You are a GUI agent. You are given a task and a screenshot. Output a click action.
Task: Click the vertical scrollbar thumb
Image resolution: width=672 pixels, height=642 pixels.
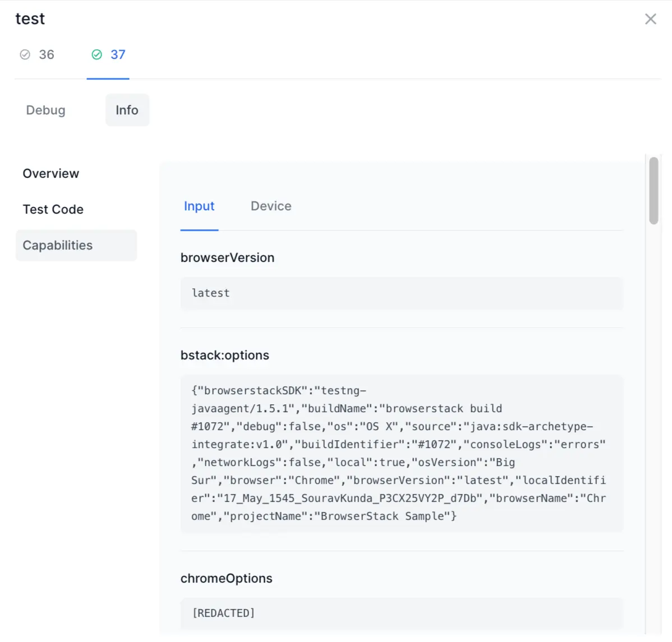(653, 191)
